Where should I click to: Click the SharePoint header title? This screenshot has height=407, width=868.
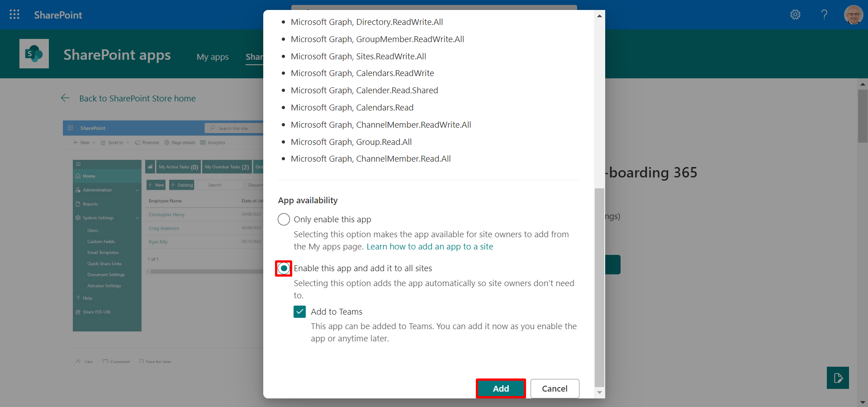point(58,15)
